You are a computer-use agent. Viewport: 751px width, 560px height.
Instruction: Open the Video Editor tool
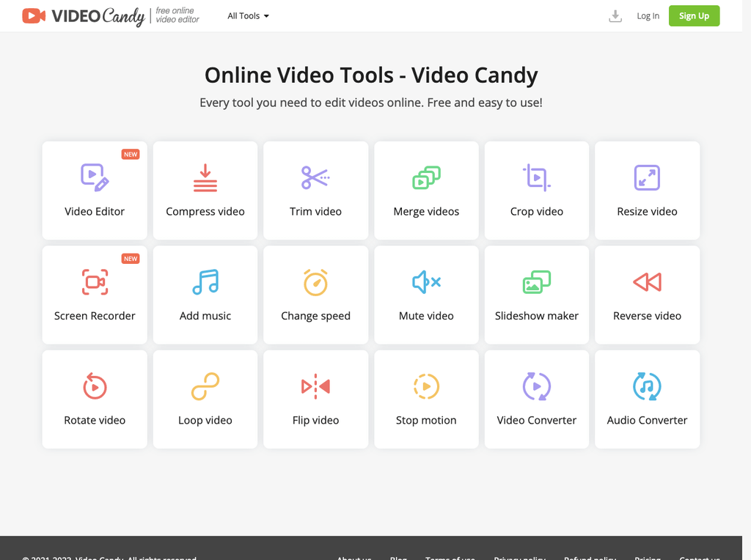click(94, 191)
